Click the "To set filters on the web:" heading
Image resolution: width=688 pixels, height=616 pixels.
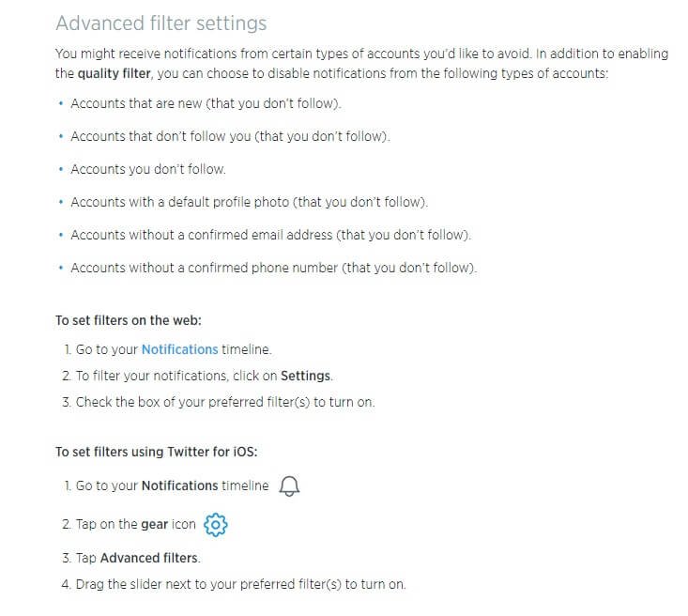pyautogui.click(x=129, y=320)
